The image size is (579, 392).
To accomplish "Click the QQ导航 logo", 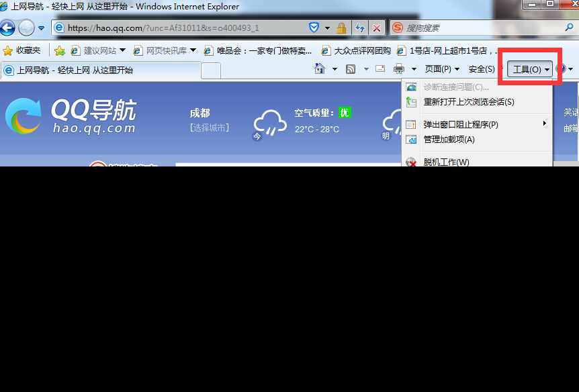I will click(x=71, y=116).
